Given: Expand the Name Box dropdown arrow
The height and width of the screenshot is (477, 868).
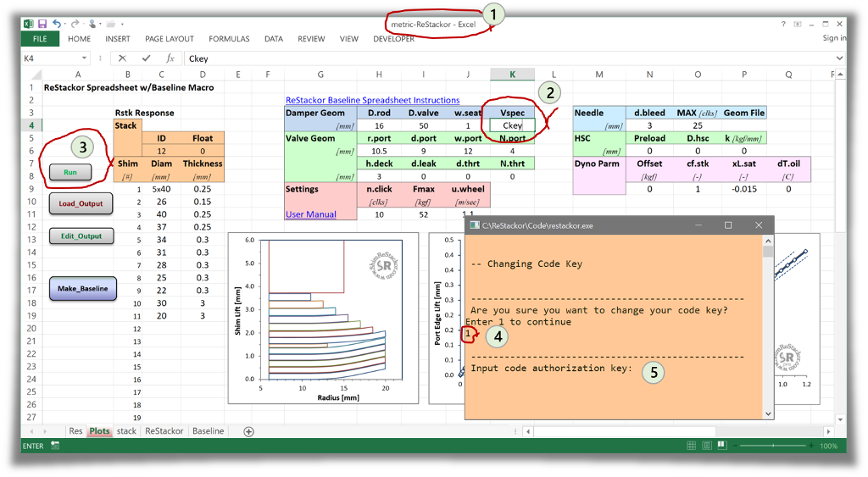Looking at the screenshot, I should (84, 58).
